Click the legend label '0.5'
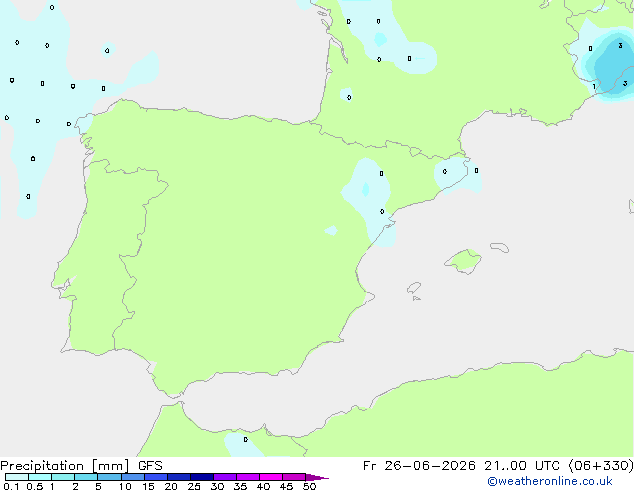Image resolution: width=634 pixels, height=490 pixels. click(35, 486)
